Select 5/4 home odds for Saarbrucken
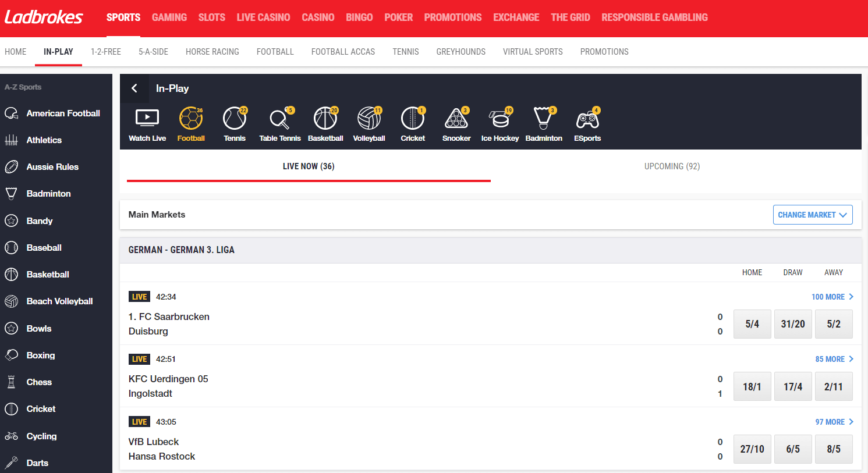Viewport: 868px width, 473px height. pyautogui.click(x=752, y=324)
